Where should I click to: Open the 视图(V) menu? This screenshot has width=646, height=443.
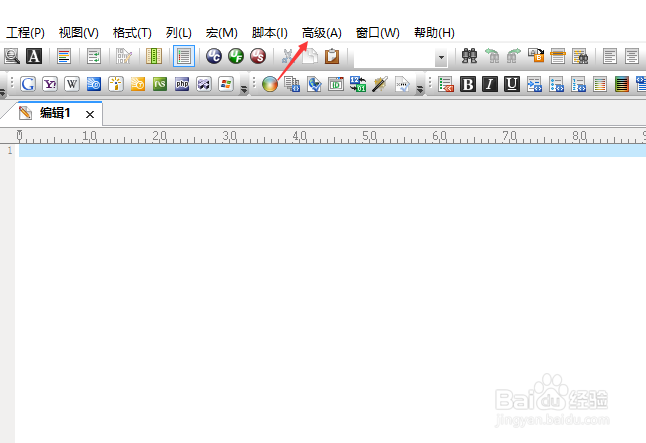[x=79, y=33]
